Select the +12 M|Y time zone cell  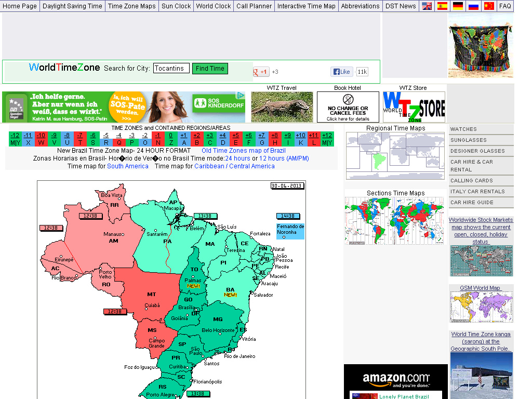pyautogui.click(x=327, y=139)
